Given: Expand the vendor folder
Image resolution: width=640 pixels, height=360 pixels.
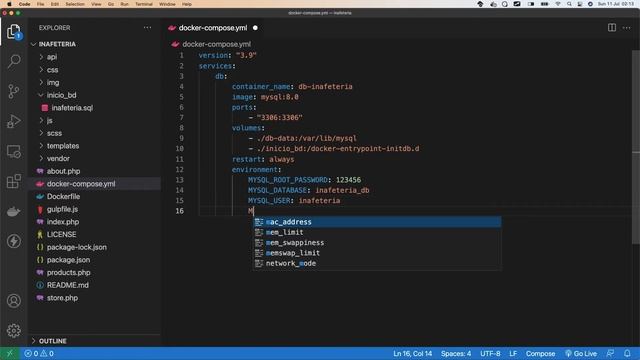Looking at the screenshot, I should coord(58,158).
